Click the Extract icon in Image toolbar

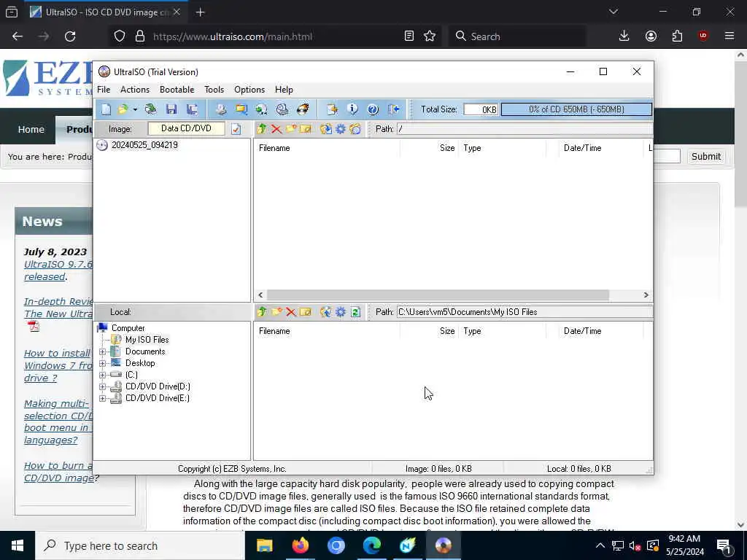(x=326, y=129)
